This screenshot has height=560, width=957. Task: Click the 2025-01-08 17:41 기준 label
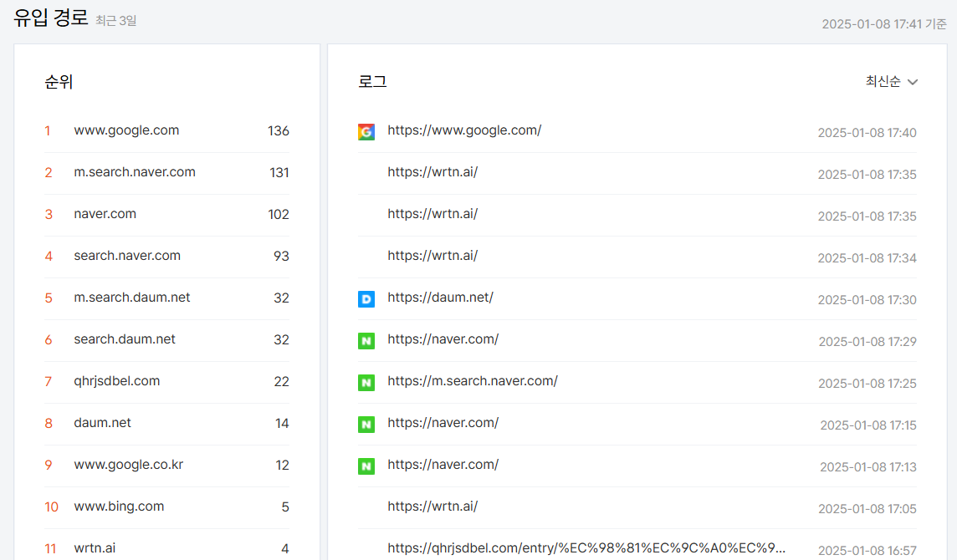click(x=883, y=23)
